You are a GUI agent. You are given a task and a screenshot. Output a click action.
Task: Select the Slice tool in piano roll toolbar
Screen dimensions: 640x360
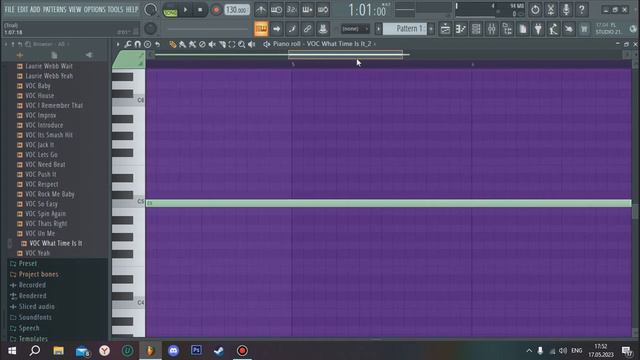222,44
